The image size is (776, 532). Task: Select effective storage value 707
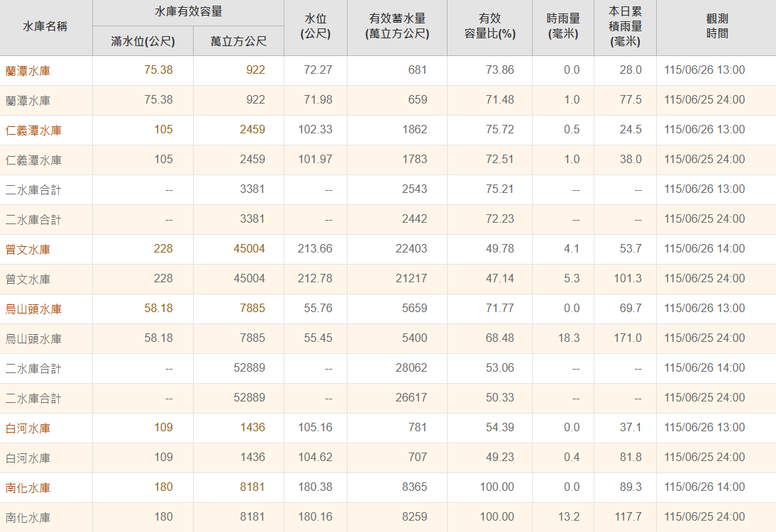(x=417, y=457)
